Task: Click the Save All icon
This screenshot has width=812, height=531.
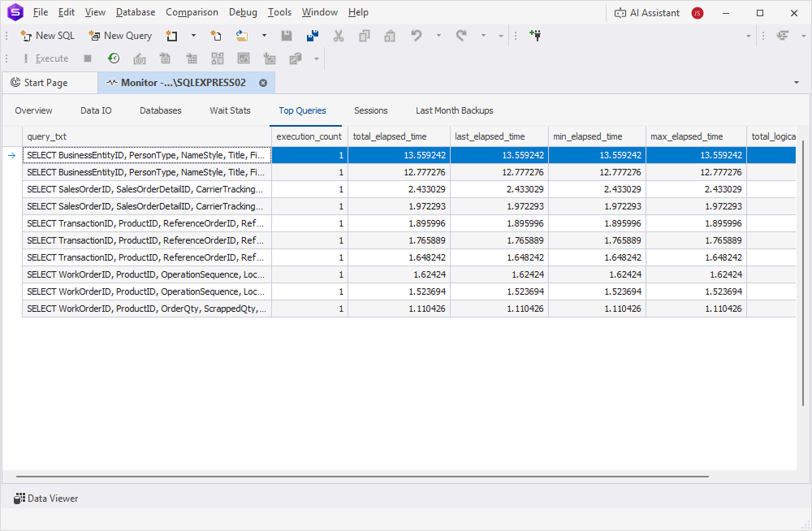Action: point(312,36)
